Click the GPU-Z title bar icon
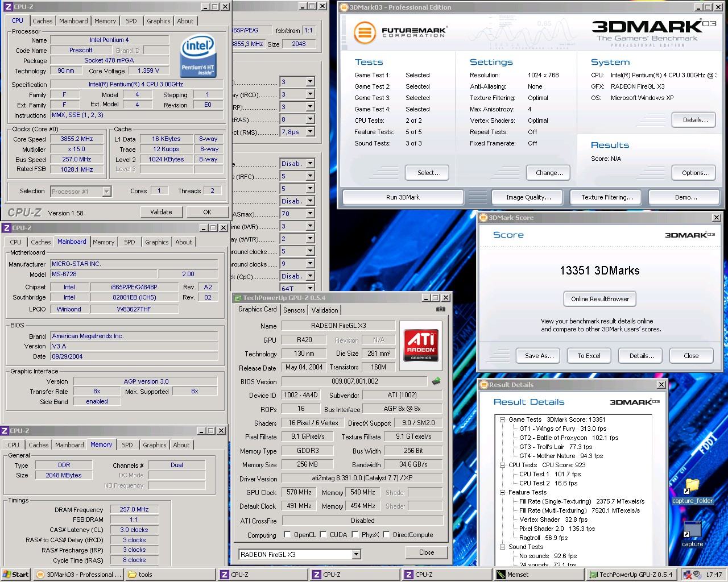728x582 pixels. coord(238,297)
